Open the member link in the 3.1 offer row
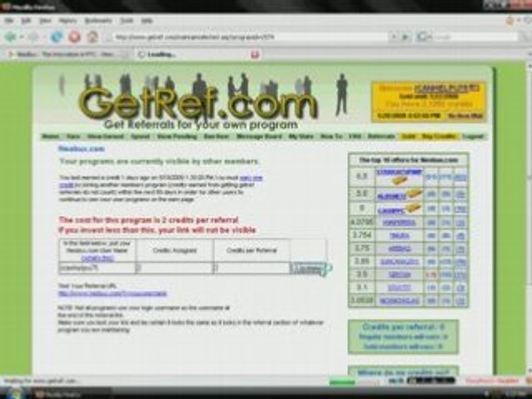 pos(400,288)
